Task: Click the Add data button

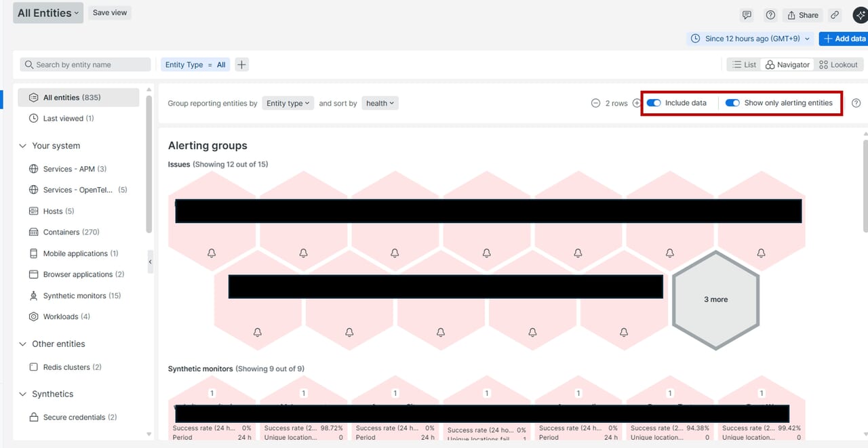Action: (844, 39)
